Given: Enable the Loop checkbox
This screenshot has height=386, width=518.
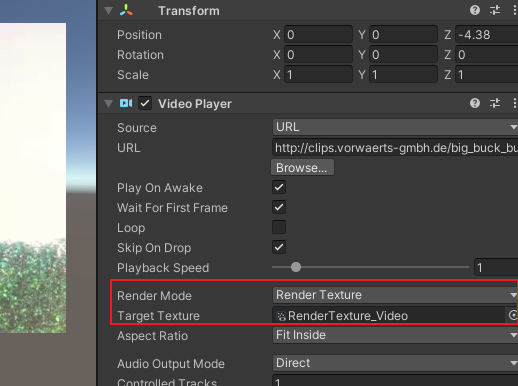Looking at the screenshot, I should click(279, 227).
